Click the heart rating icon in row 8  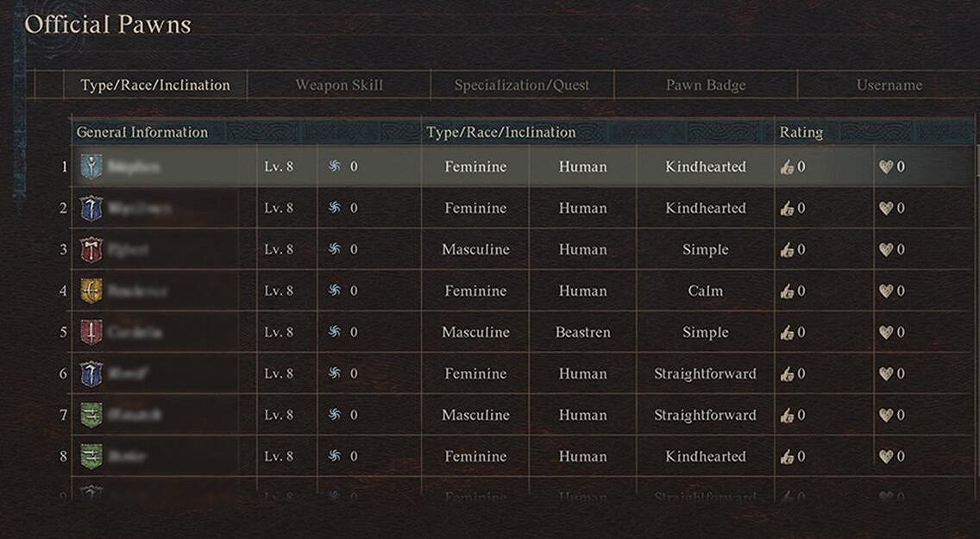tap(885, 456)
